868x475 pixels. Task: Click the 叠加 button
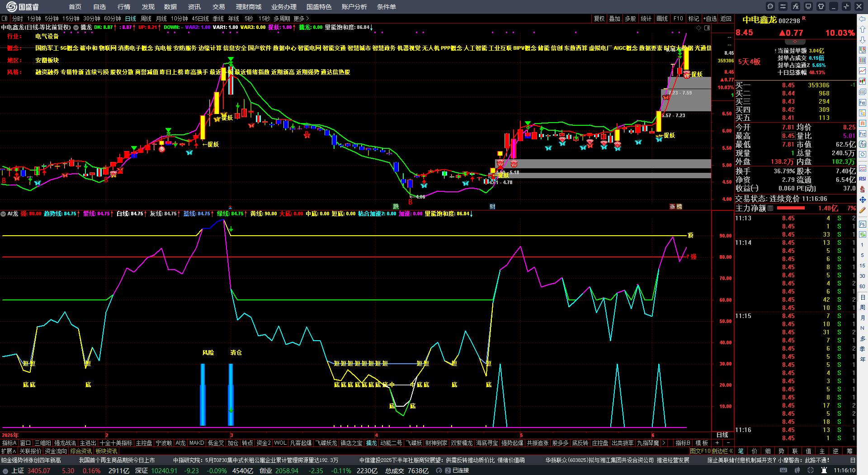pos(615,19)
